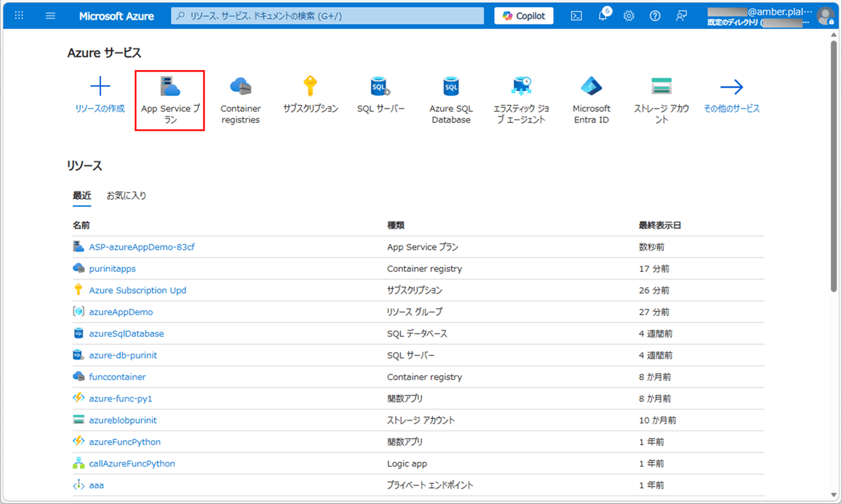
Task: Open the azureSqlDatabase resource link
Action: 127,333
